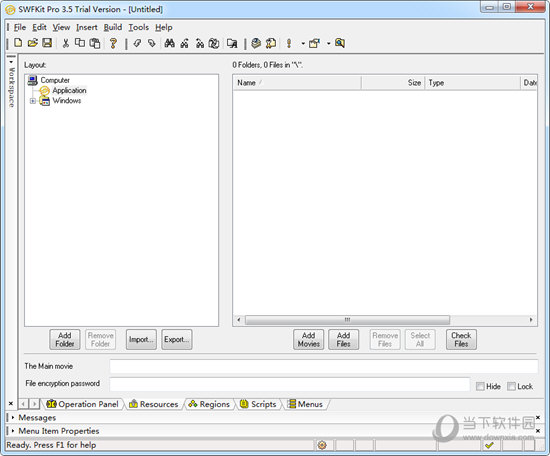Click file list scroll left arrow
The image size is (550, 456).
click(x=239, y=320)
